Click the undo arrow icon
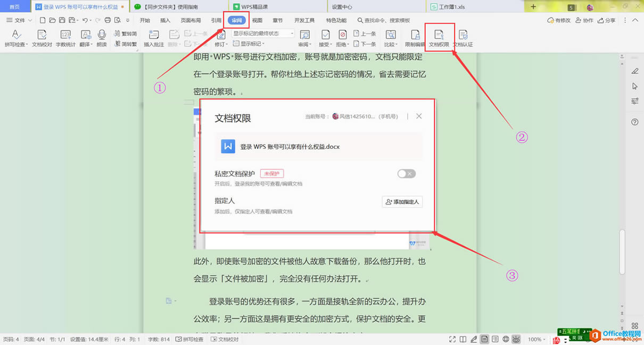The width and height of the screenshot is (644, 345). (x=85, y=20)
